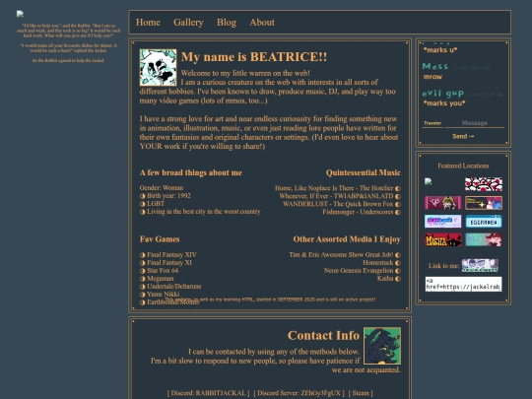Image resolution: width=532 pixels, height=399 pixels.
Task: Click Neon Genesis Evangelion media item
Action: coord(362,270)
